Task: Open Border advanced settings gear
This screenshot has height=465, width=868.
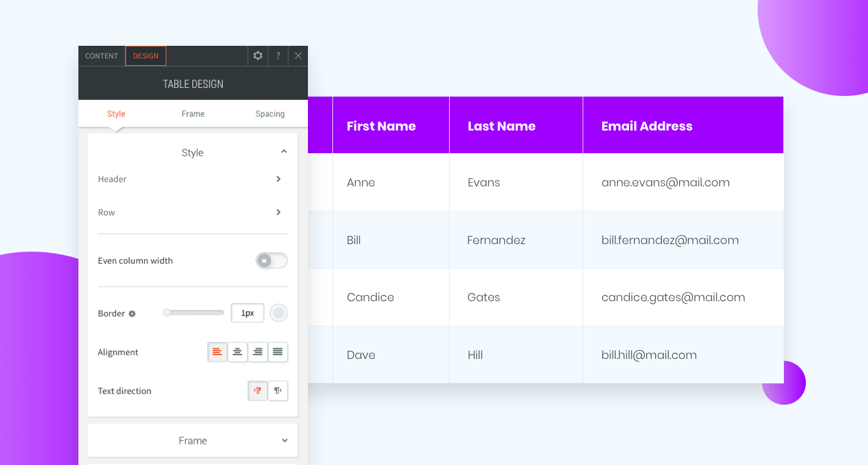Action: click(x=132, y=314)
